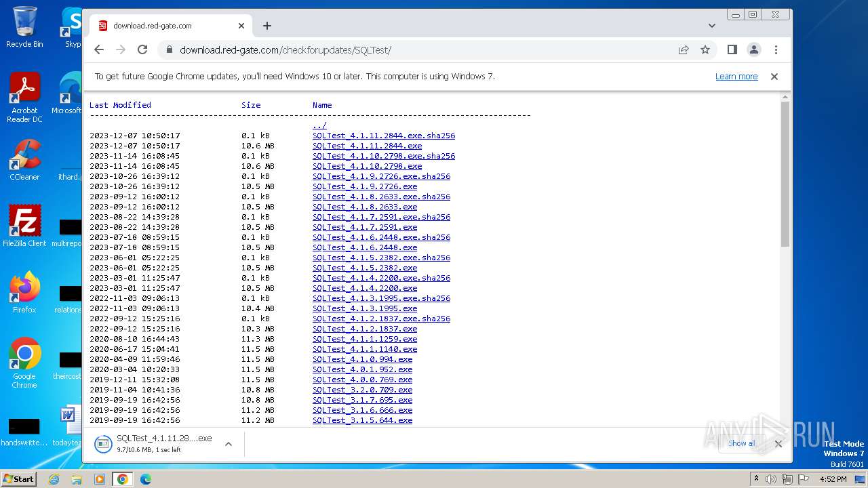Reload the current page
This screenshot has width=868, height=488.
(x=142, y=49)
